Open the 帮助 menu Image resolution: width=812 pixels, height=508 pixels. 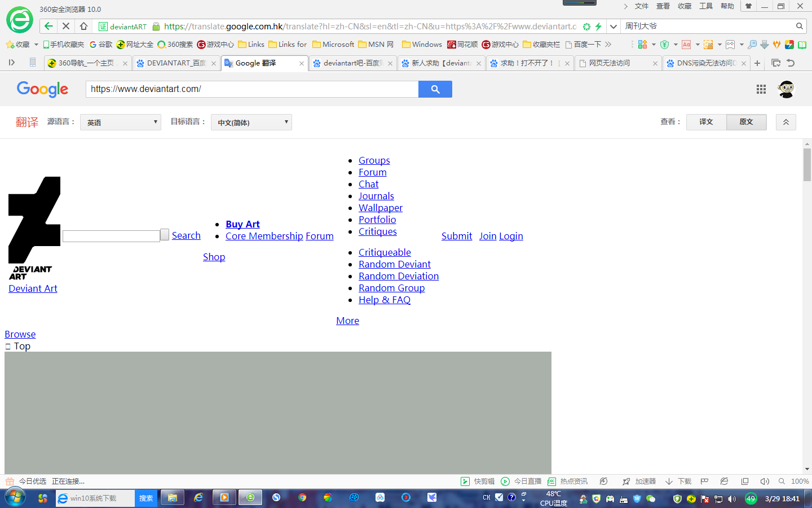tap(727, 6)
